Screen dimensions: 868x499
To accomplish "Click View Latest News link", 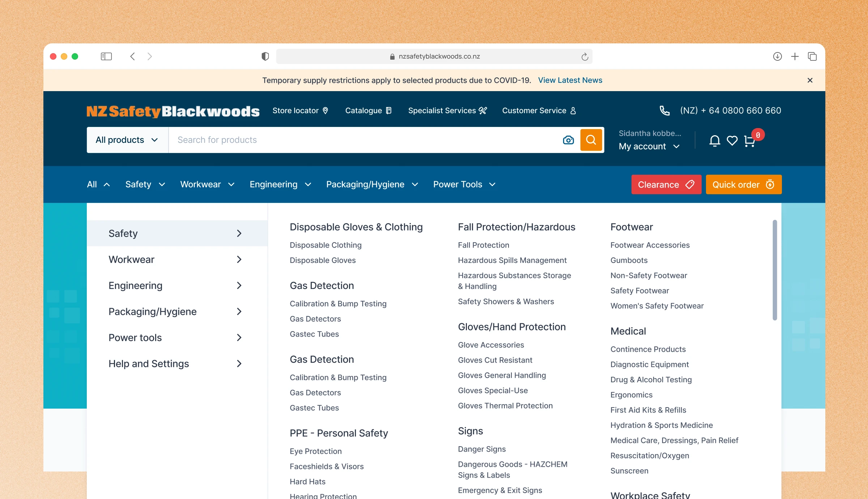I will 570,80.
